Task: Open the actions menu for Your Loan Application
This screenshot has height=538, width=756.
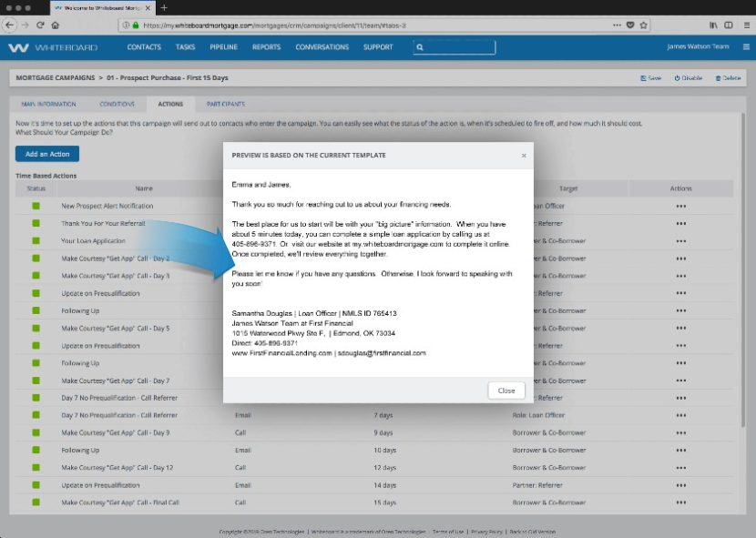Action: [x=680, y=240]
